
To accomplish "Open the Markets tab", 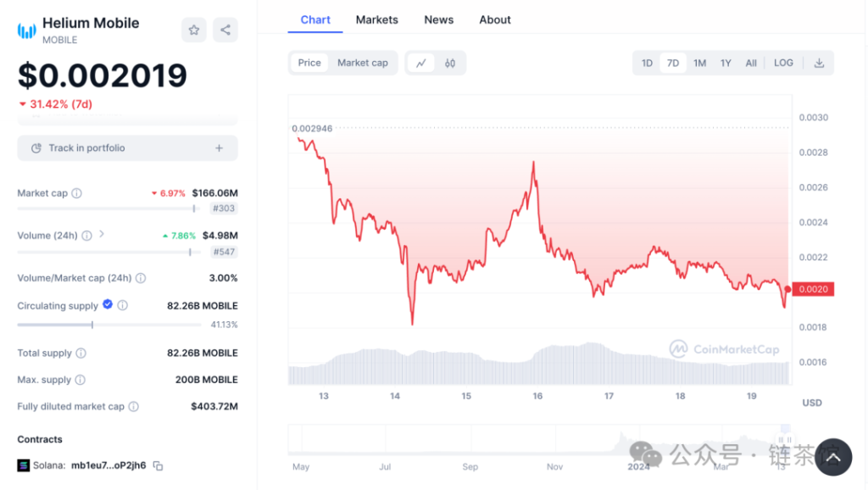I will coord(376,19).
